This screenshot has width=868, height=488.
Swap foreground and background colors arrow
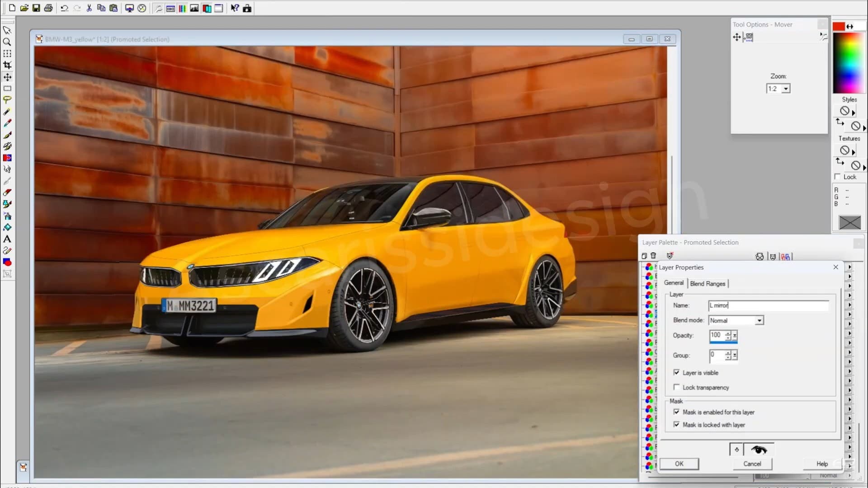click(x=850, y=27)
